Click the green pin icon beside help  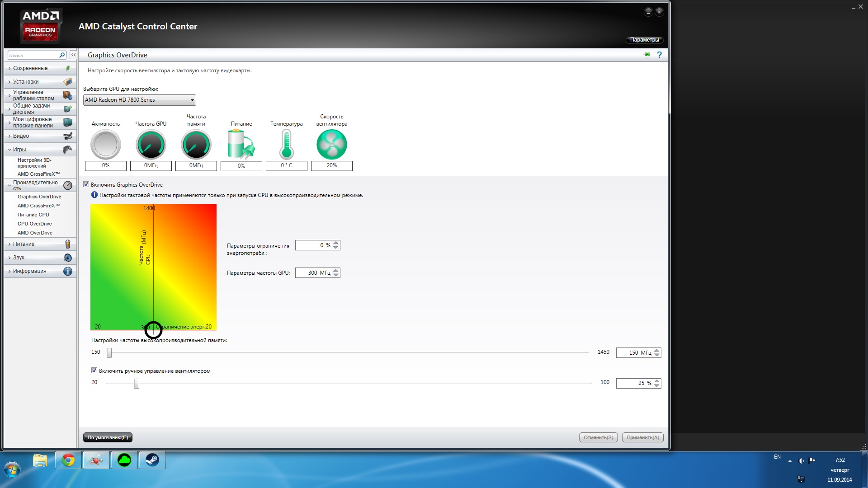tap(646, 55)
